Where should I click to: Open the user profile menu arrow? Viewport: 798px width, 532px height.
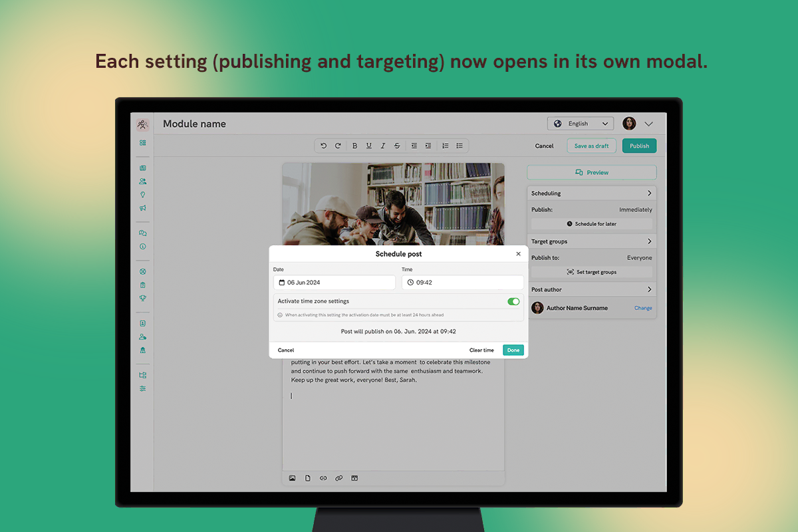tap(649, 124)
